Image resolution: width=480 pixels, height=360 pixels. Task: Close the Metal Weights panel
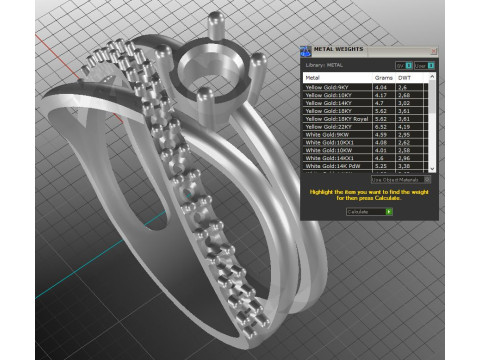(x=434, y=51)
